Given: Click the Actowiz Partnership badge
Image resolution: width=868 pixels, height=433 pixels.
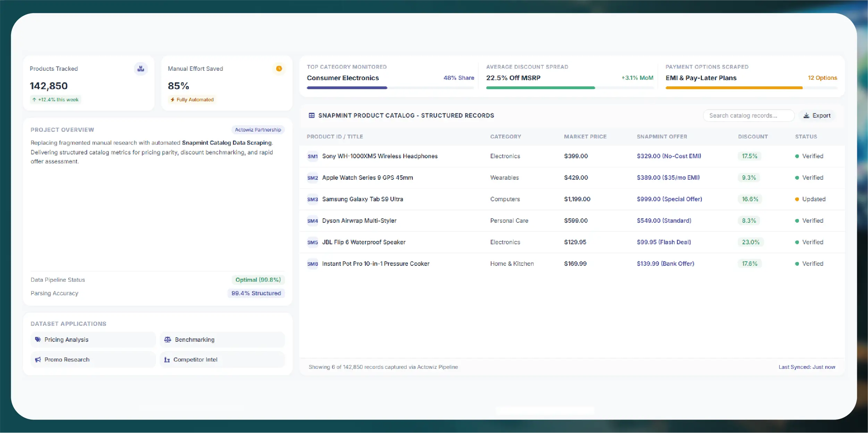Looking at the screenshot, I should click(x=258, y=130).
